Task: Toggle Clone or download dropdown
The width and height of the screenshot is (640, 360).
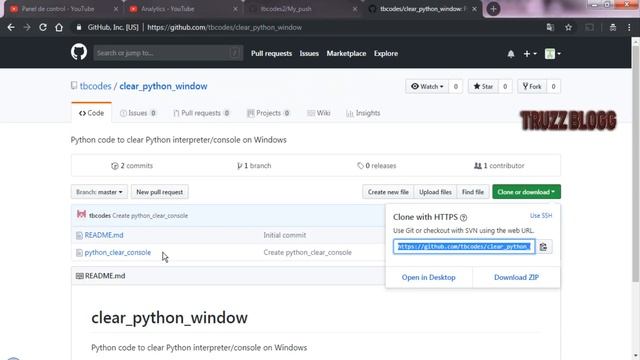Action: (x=526, y=192)
